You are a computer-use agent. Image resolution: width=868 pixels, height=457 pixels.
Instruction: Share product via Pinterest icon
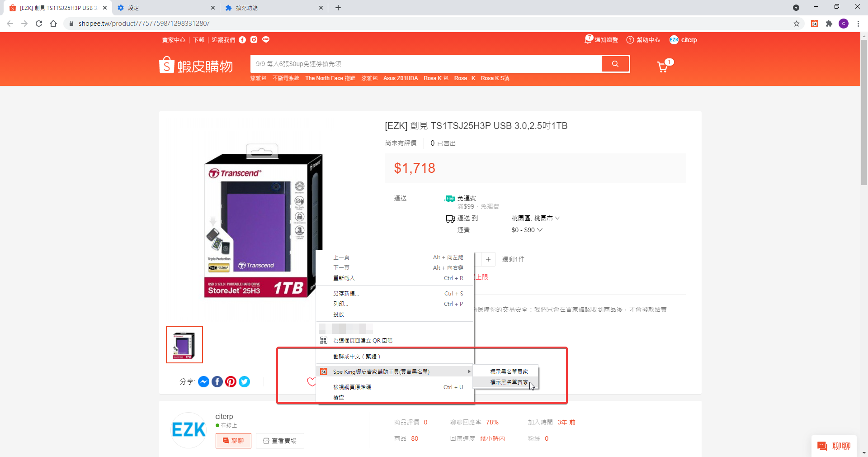[x=231, y=382]
